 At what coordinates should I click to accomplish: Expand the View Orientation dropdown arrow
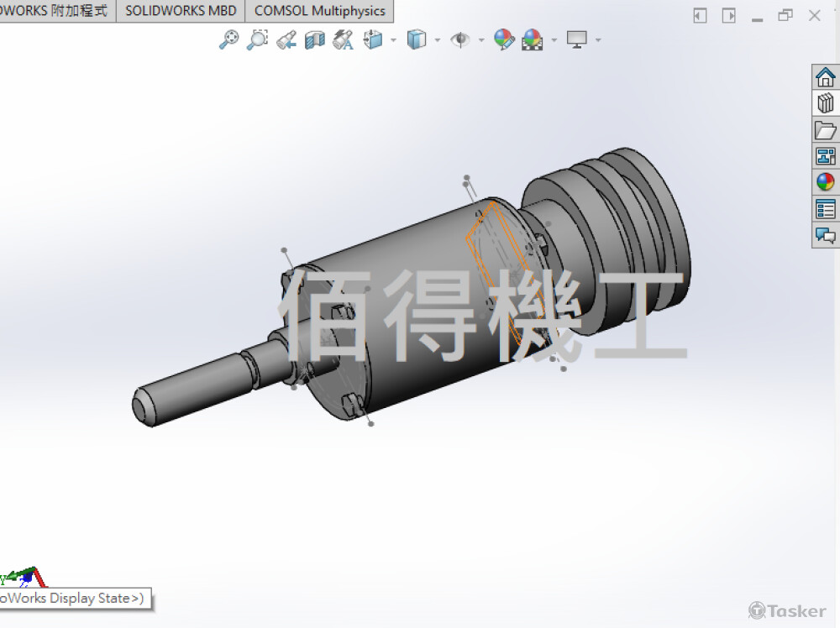click(393, 39)
